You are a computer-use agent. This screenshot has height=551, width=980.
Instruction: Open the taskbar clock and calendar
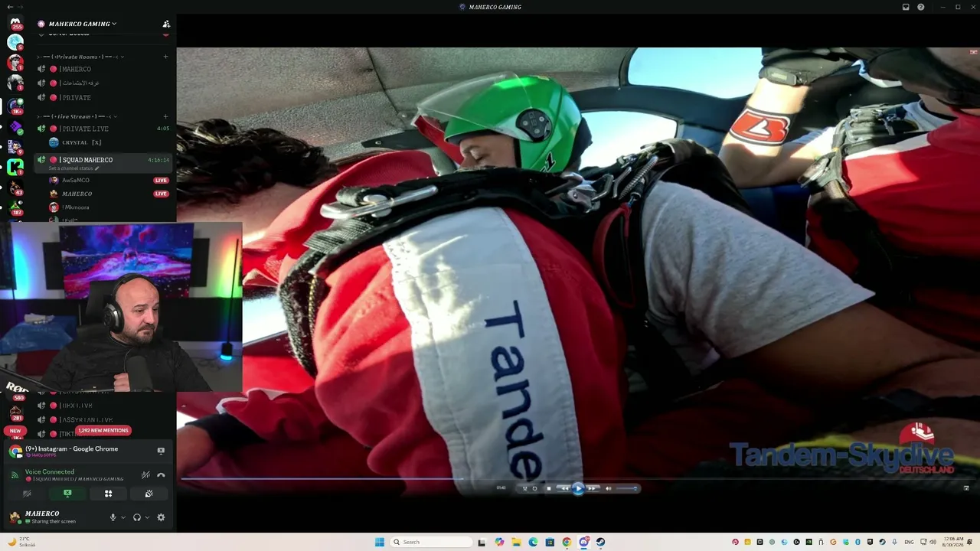[x=954, y=542]
